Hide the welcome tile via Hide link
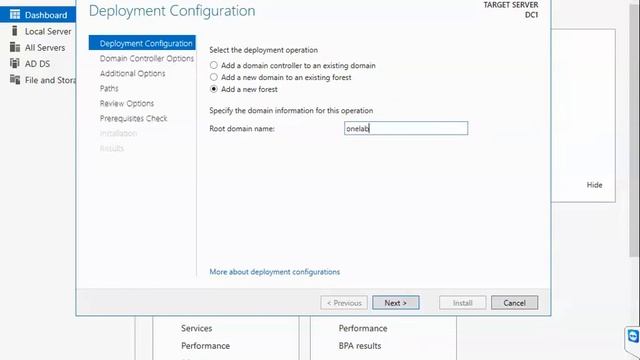The width and height of the screenshot is (640, 360). coord(594,185)
